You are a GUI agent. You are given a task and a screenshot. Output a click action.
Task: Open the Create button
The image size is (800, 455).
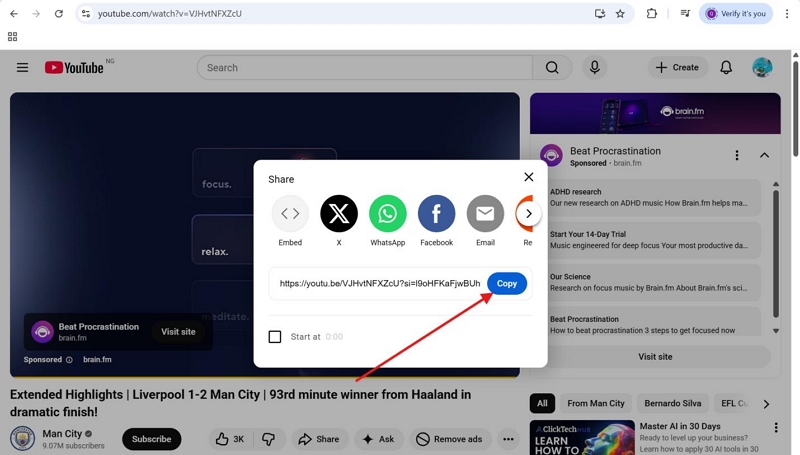(x=677, y=67)
